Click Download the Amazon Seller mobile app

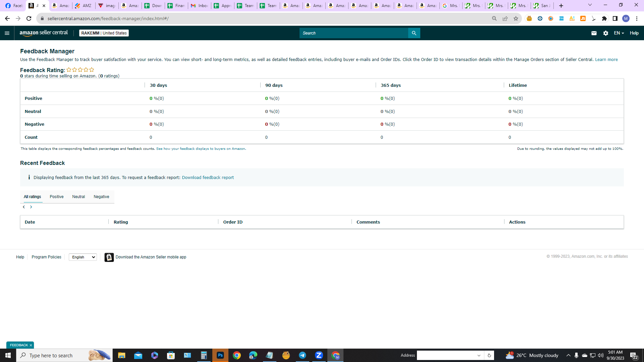coord(151,257)
